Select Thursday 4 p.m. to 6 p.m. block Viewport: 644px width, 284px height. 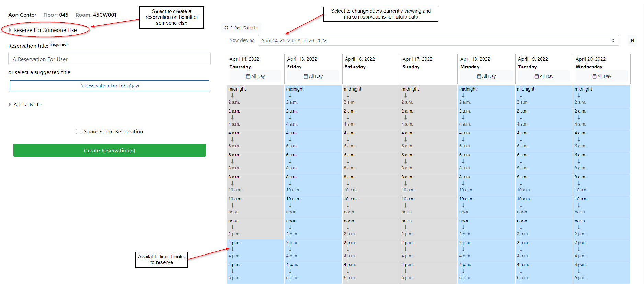pos(255,272)
